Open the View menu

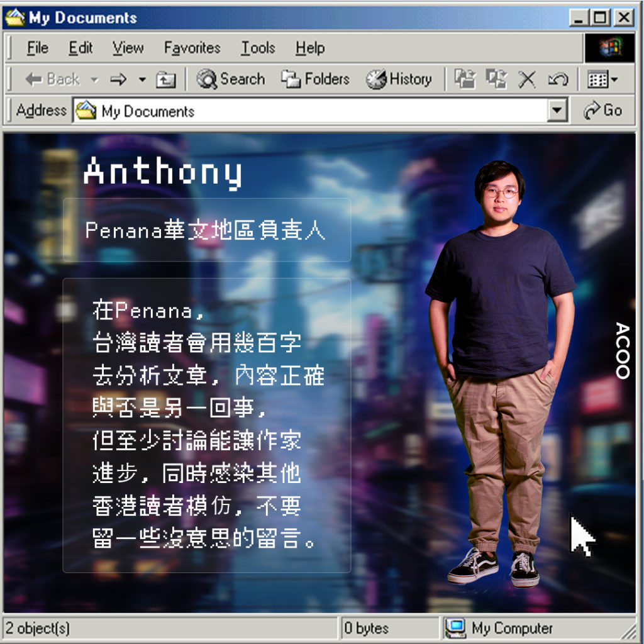[x=128, y=48]
